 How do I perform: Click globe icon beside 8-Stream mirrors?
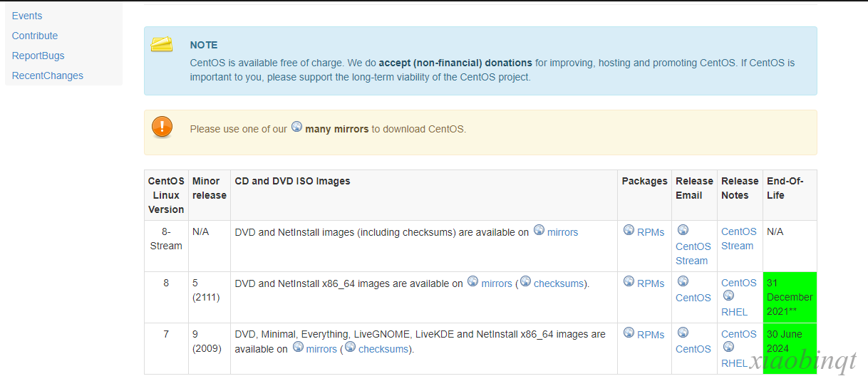coord(539,230)
